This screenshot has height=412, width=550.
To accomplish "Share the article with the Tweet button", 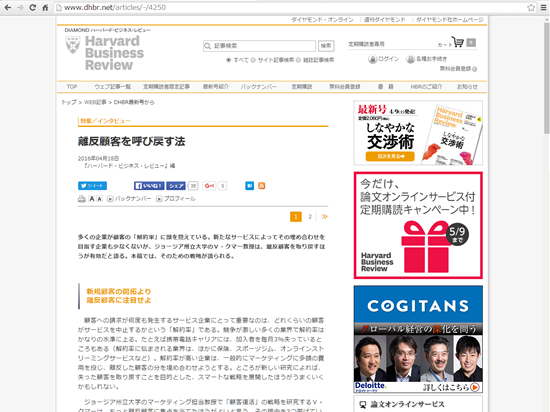I will click(92, 186).
